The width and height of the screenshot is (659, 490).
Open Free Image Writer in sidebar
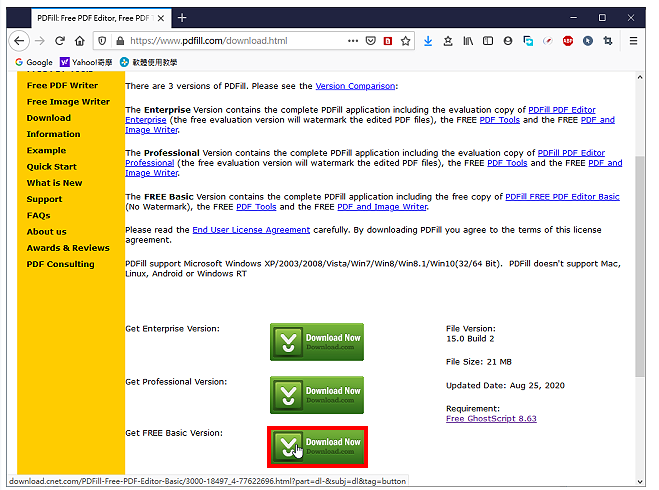(68, 102)
